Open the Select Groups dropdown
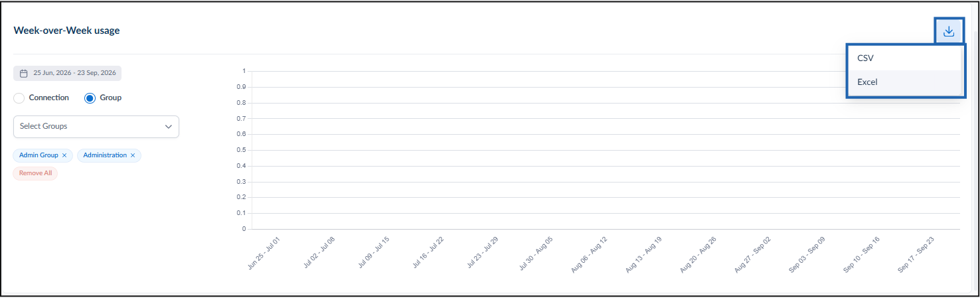The image size is (980, 298). coord(96,127)
